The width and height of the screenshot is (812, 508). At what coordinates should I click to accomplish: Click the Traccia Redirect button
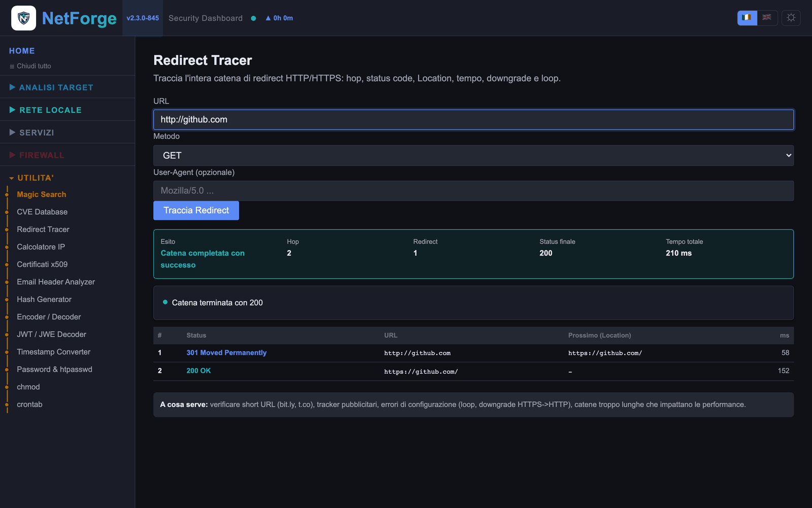(x=196, y=210)
